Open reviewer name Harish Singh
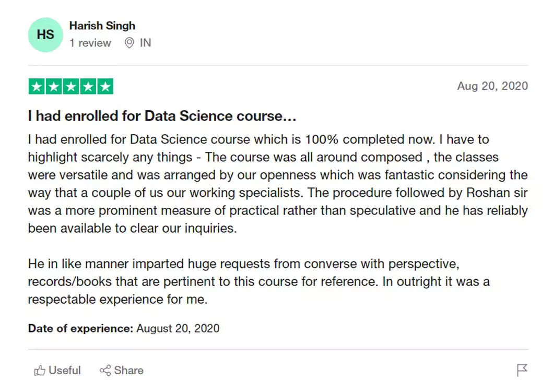 pos(102,26)
